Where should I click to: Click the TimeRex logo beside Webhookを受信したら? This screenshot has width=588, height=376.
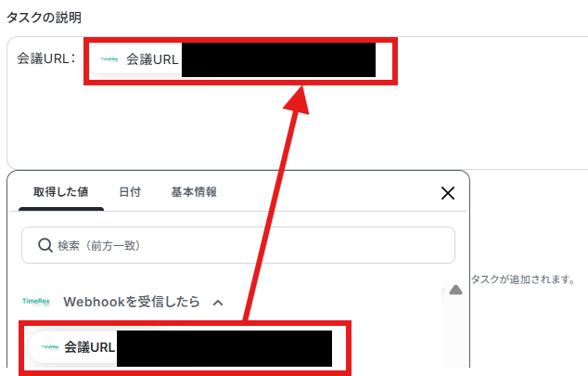36,302
